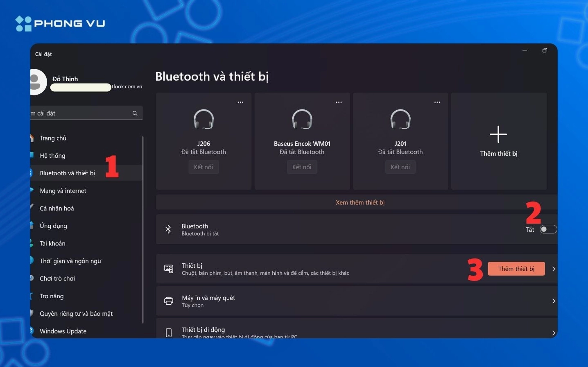Click the orange Thêm thiết bị button

516,268
